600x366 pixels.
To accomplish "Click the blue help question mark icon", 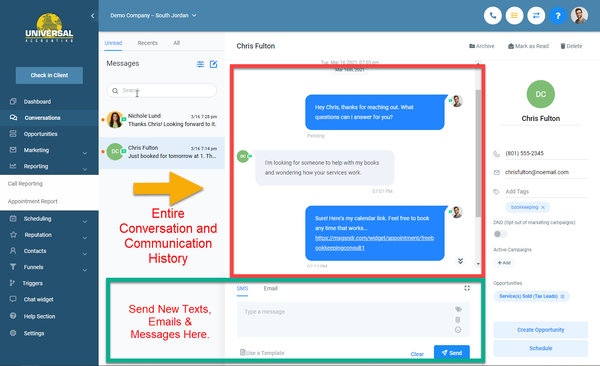I will coord(558,16).
